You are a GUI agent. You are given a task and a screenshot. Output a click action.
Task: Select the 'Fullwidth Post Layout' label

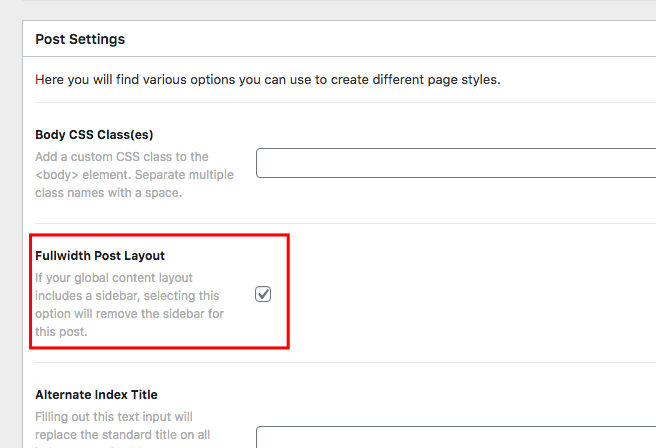tap(100, 255)
